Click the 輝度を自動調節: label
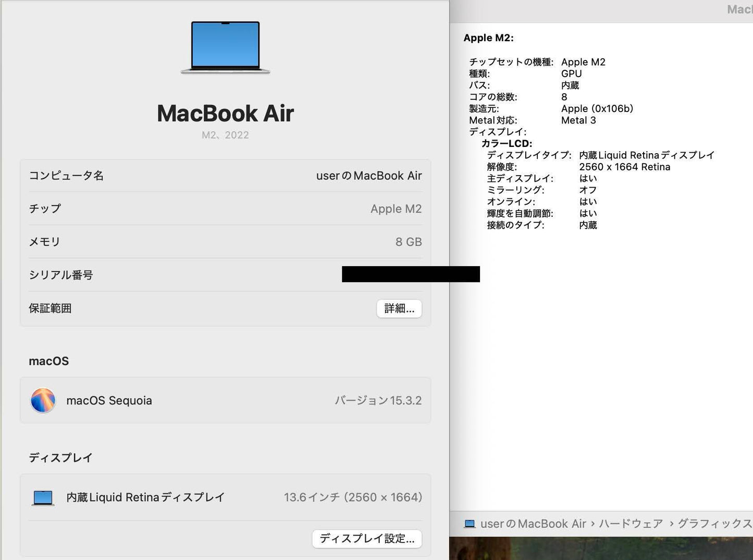753x560 pixels. (520, 214)
